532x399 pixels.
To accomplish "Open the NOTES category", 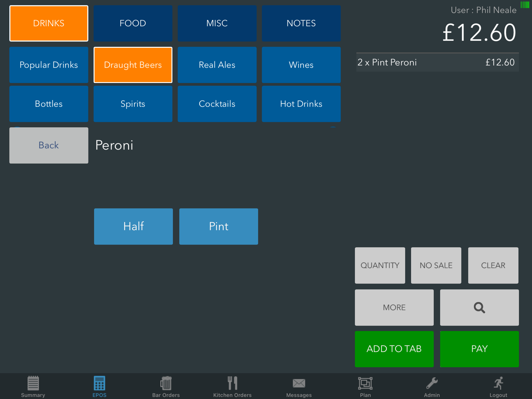I will point(301,23).
